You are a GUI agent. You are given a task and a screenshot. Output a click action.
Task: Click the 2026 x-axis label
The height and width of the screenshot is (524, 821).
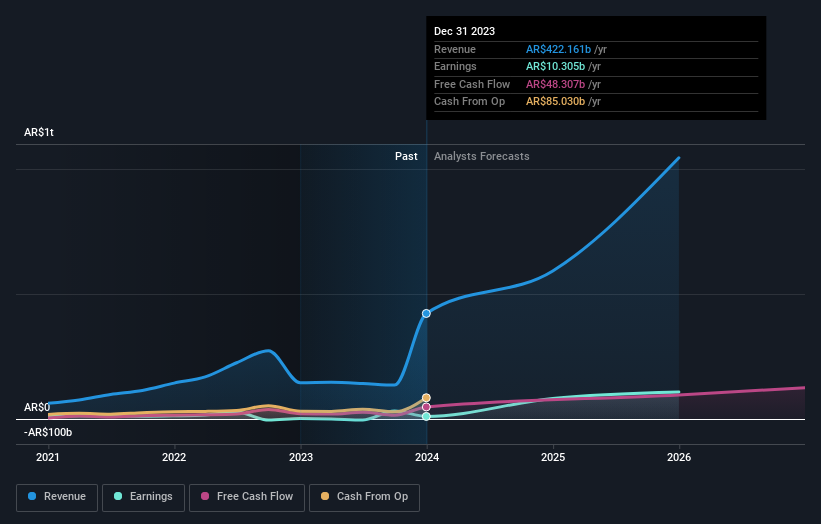[x=679, y=457]
